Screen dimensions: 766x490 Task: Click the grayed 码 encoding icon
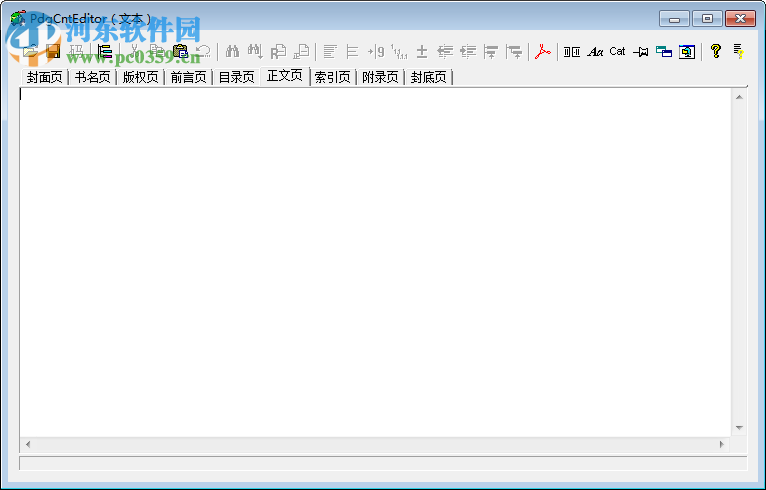click(76, 51)
